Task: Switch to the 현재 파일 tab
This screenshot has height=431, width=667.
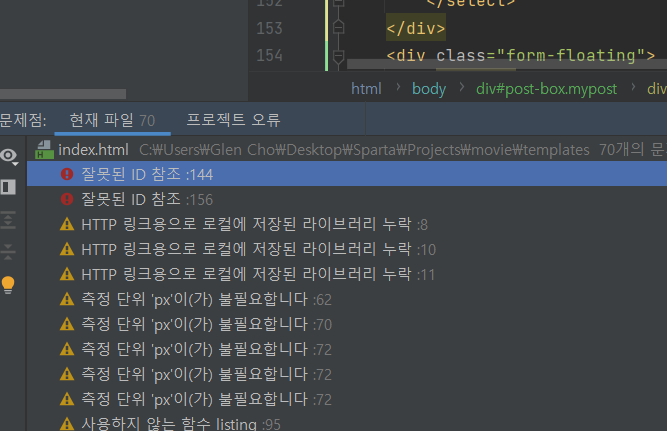Action: click(x=112, y=120)
